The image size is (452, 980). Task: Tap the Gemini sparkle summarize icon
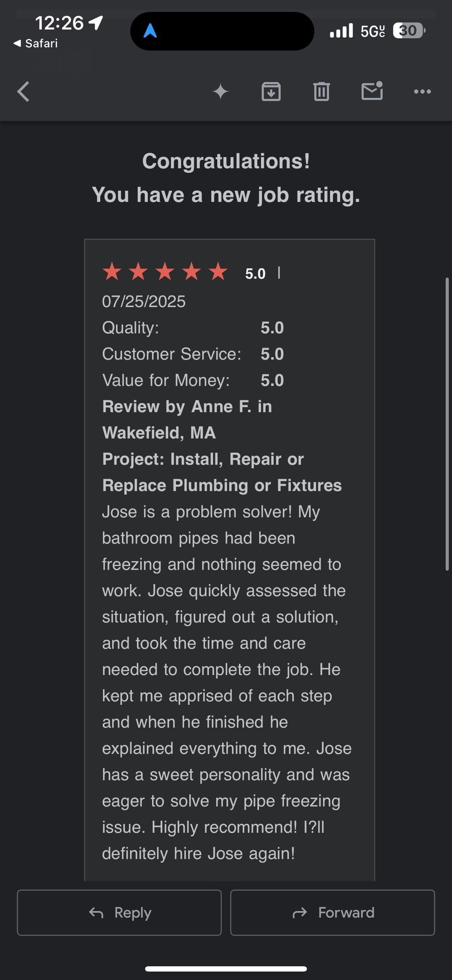pyautogui.click(x=220, y=92)
